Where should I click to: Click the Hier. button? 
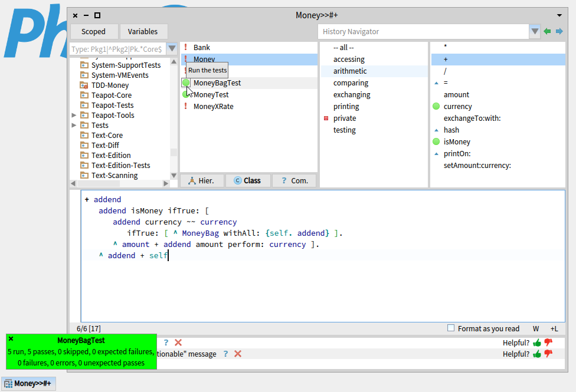coord(202,180)
